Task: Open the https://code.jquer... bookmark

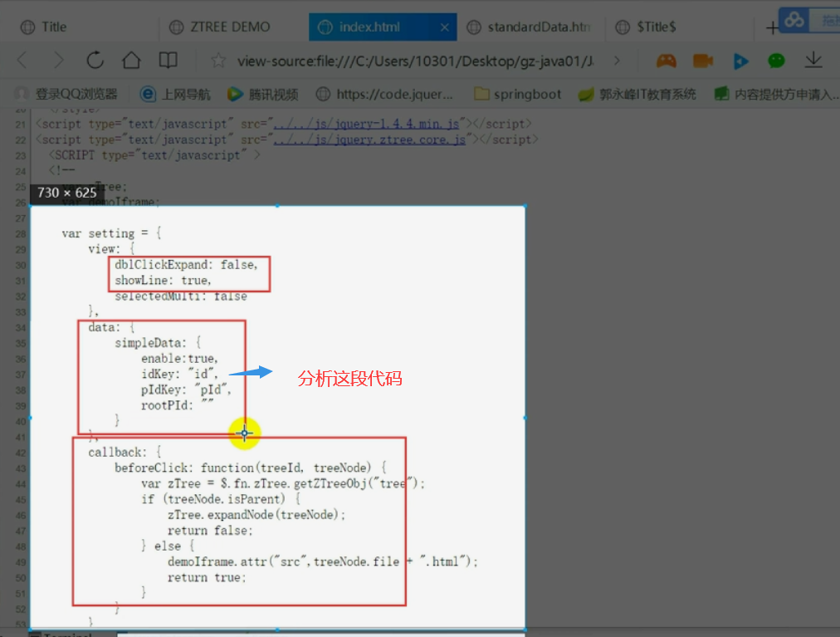Action: point(384,95)
